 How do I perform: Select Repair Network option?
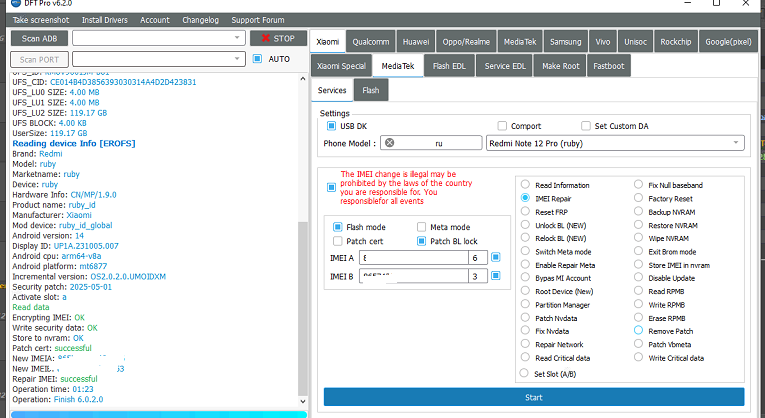click(x=525, y=343)
